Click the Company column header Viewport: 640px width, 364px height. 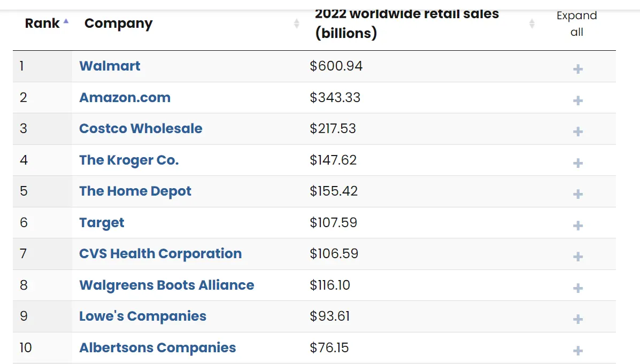(x=119, y=24)
